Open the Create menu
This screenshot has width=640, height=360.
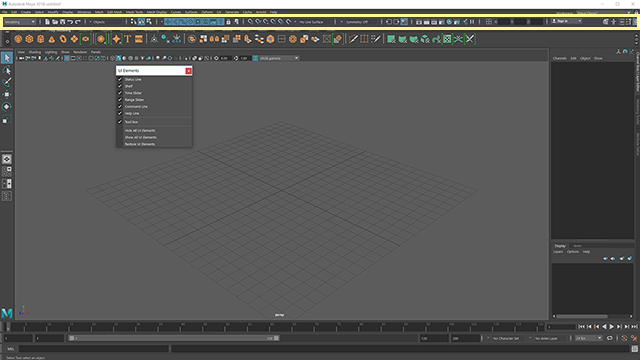26,12
